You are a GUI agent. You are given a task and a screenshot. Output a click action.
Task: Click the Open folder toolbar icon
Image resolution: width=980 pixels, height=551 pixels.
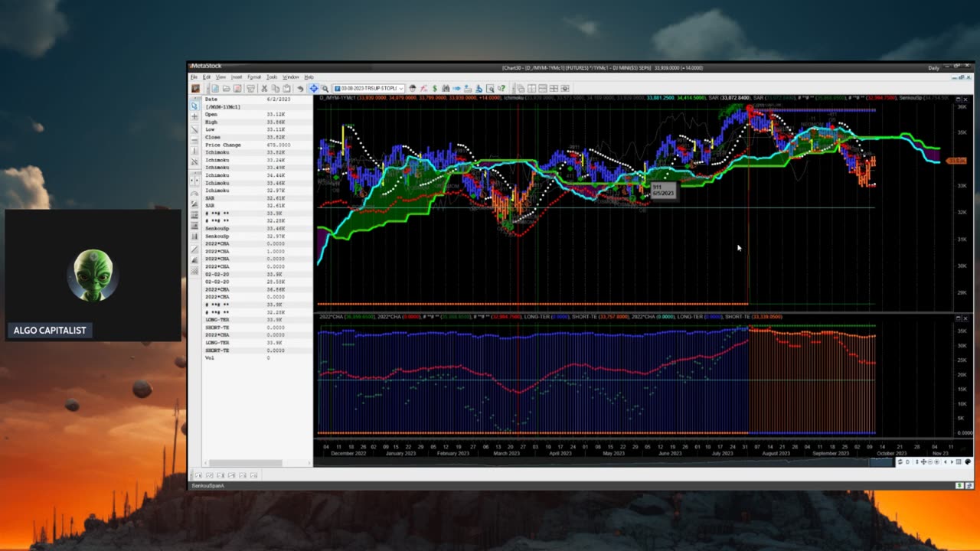226,88
